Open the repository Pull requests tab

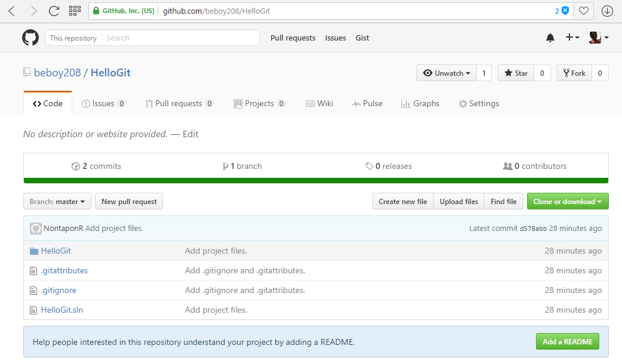180,103
